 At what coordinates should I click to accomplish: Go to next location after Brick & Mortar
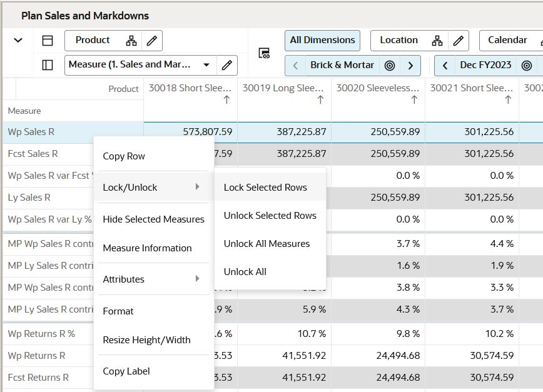pyautogui.click(x=410, y=66)
